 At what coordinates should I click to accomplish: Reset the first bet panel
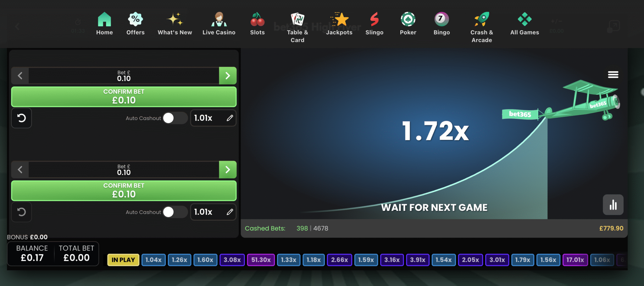(21, 118)
